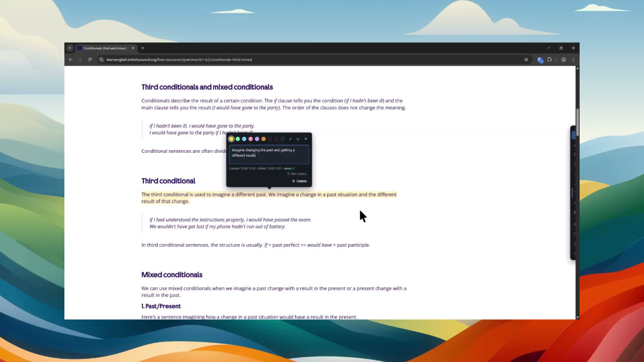Screen dimensions: 644x362
Task: Close the Conditionals tab
Action: point(133,48)
